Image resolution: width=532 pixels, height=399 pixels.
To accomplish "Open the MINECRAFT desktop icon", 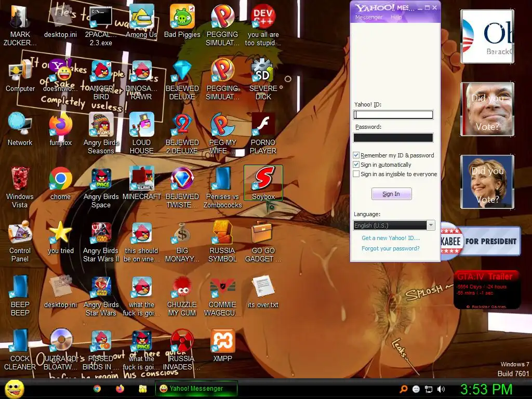I will [141, 183].
